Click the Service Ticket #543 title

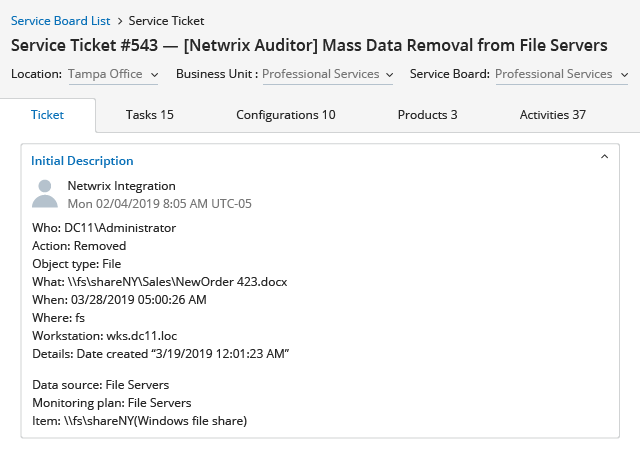[x=309, y=45]
